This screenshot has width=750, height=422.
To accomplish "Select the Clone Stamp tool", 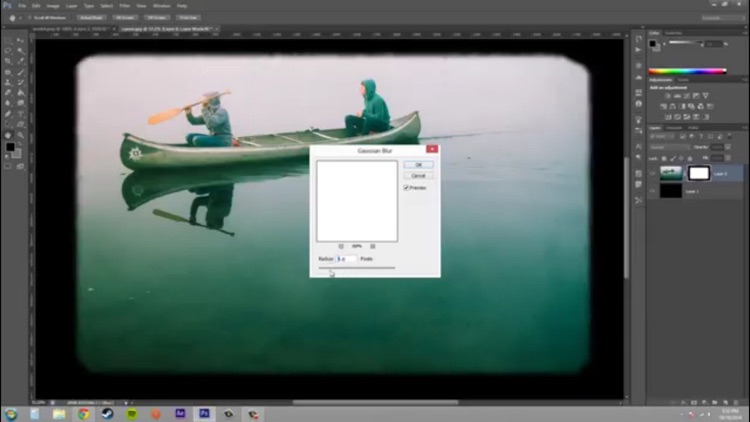I will point(7,82).
